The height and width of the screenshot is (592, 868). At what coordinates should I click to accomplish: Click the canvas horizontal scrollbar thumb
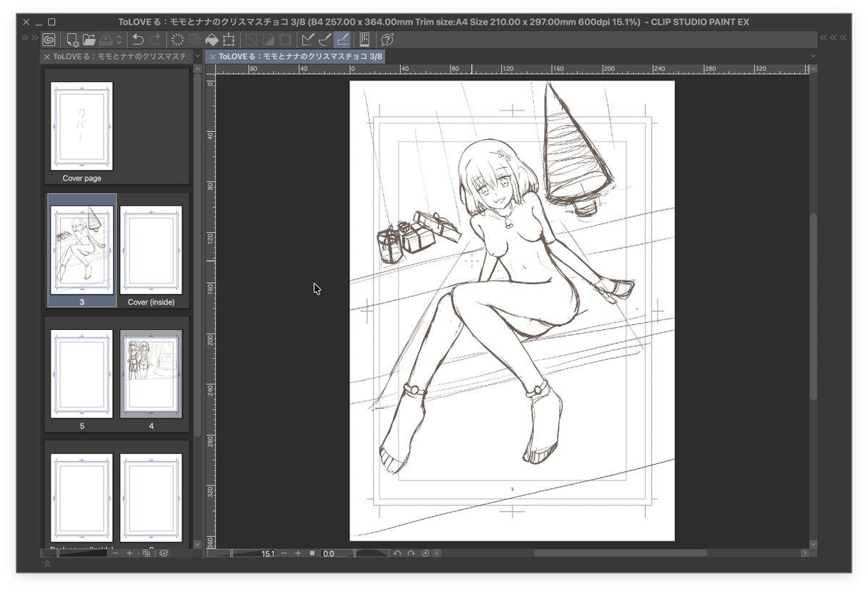pos(620,553)
